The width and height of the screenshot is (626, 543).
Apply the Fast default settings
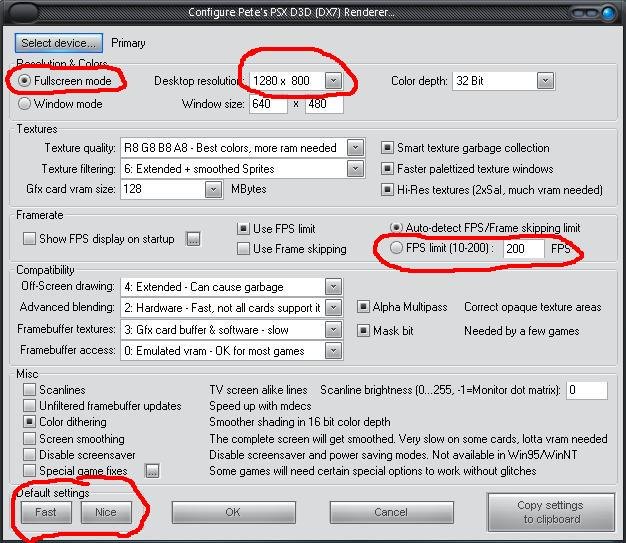click(x=46, y=512)
